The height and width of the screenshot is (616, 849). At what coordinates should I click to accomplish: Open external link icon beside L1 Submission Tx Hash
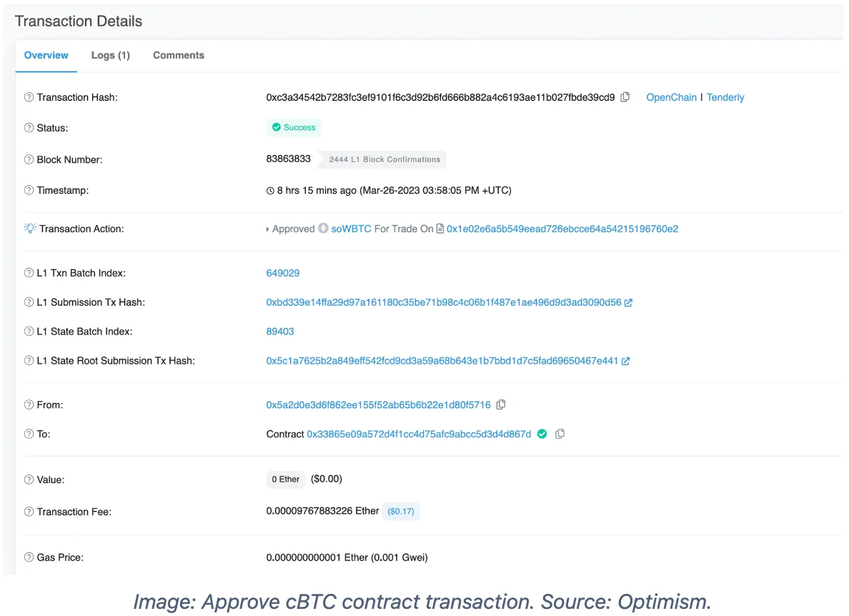tap(628, 302)
